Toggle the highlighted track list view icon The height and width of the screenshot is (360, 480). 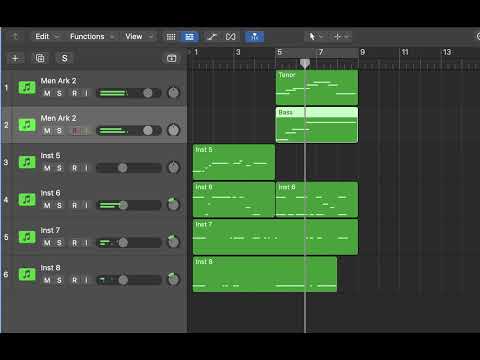coord(189,37)
